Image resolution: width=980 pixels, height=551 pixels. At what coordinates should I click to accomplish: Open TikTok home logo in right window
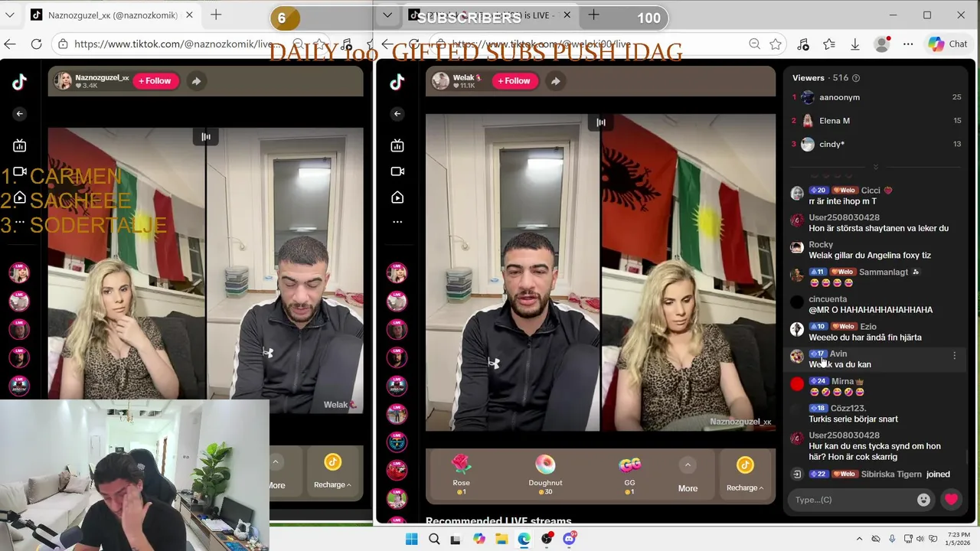click(397, 83)
